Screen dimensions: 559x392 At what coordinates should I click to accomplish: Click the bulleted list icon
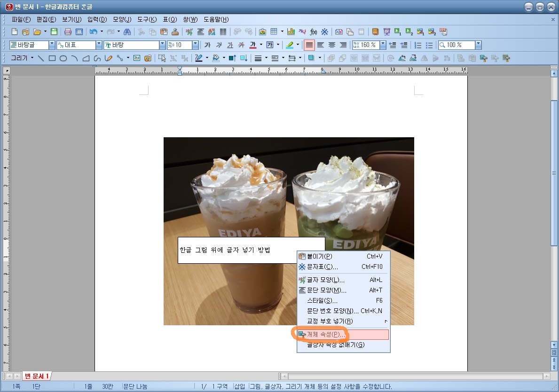(x=429, y=45)
